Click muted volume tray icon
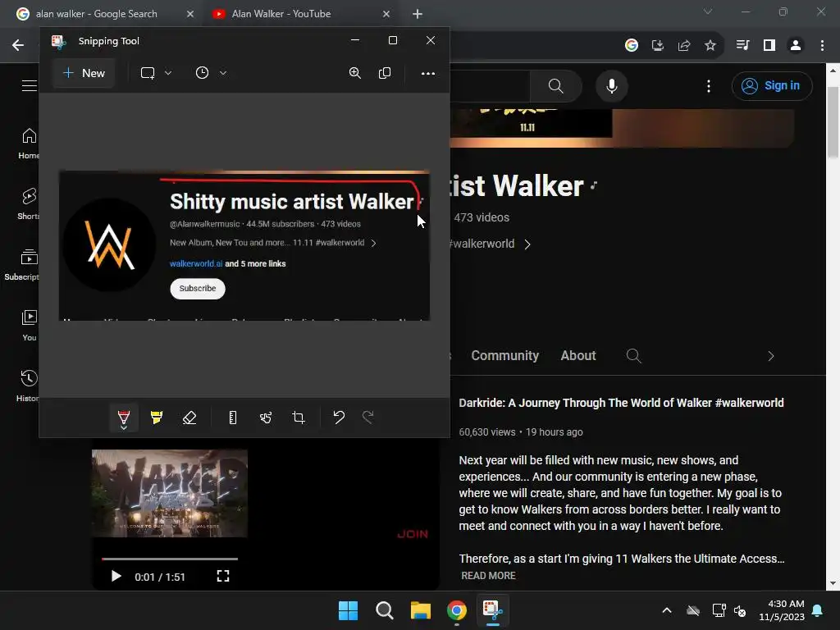Viewport: 840px width, 630px height. click(x=741, y=610)
